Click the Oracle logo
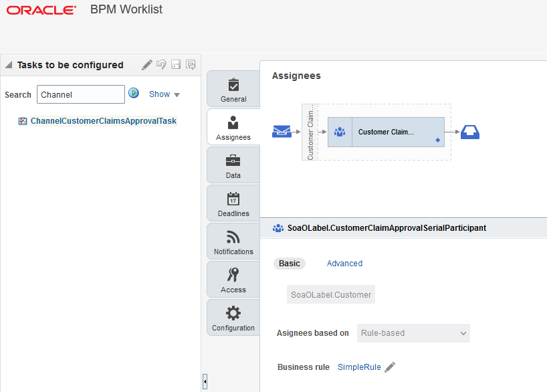The height and width of the screenshot is (392, 547). 41,10
